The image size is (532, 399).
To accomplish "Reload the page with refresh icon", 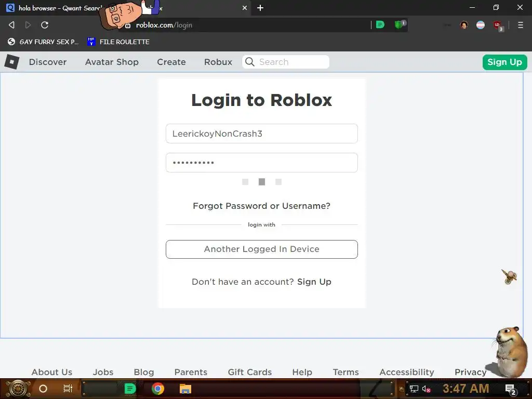I will click(45, 25).
